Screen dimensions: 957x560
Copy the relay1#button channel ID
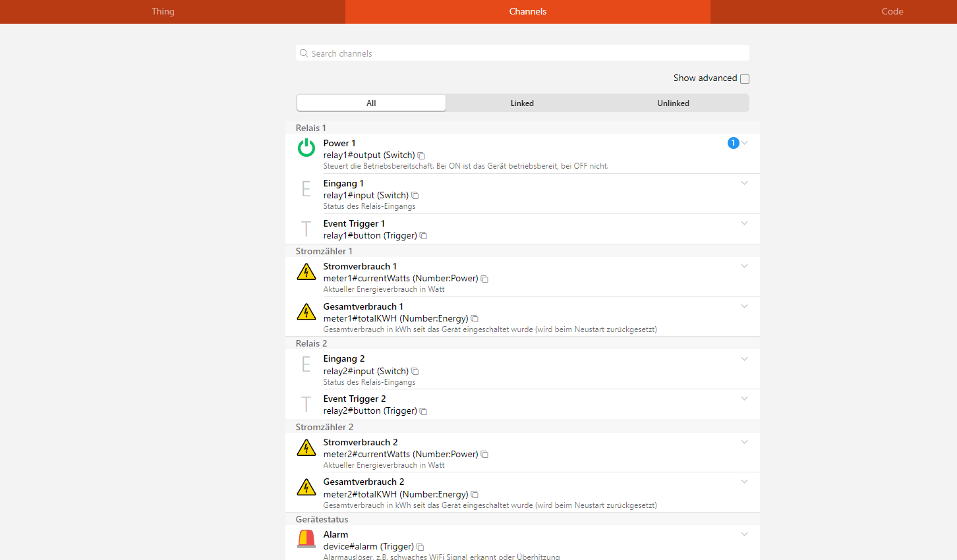(423, 236)
